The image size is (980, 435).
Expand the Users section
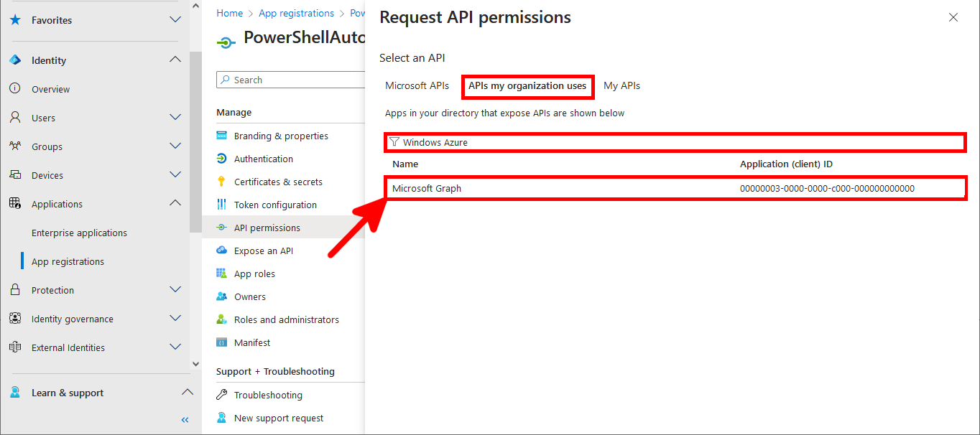pos(175,118)
